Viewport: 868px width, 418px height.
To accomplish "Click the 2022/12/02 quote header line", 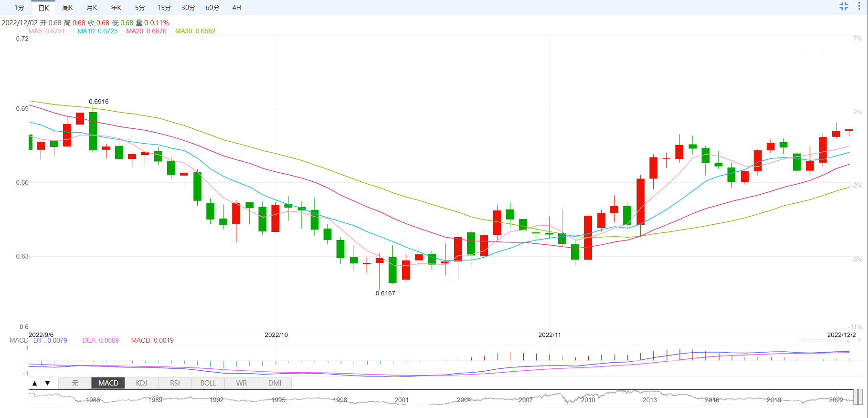I will click(85, 23).
